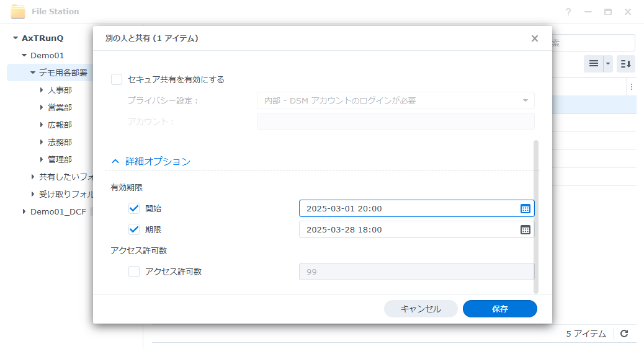
Task: Open the File Station help icon
Action: 568,12
